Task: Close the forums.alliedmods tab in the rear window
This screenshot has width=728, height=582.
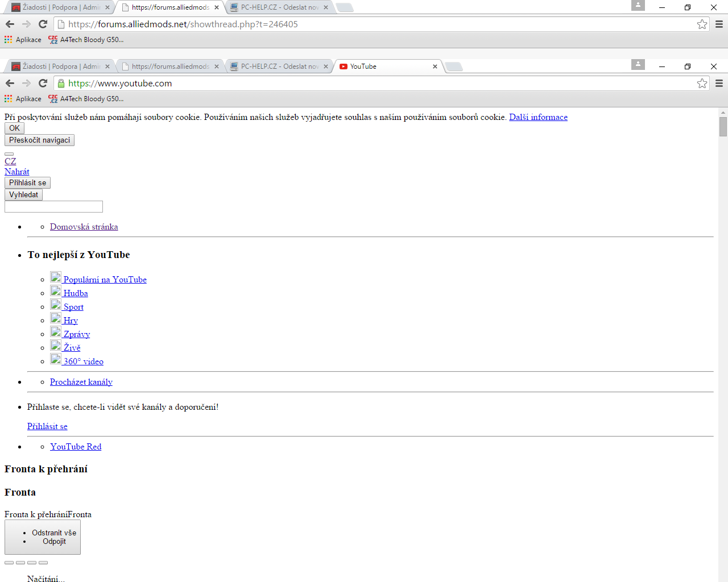Action: pos(217,7)
